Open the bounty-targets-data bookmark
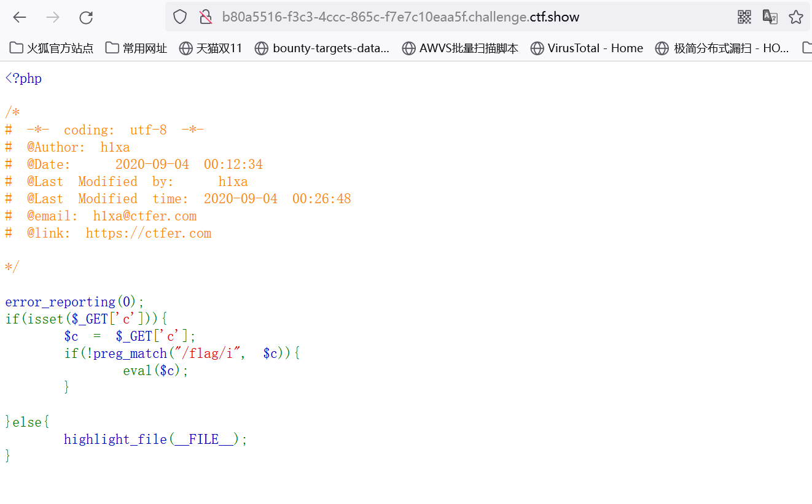Viewport: 812px width, 504px height. 322,48
